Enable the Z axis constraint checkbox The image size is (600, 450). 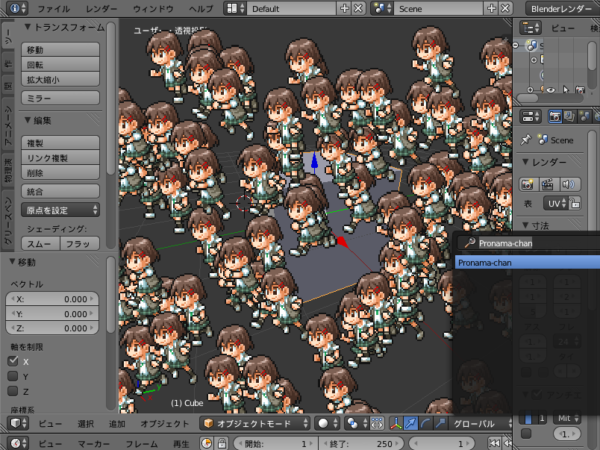(x=13, y=391)
